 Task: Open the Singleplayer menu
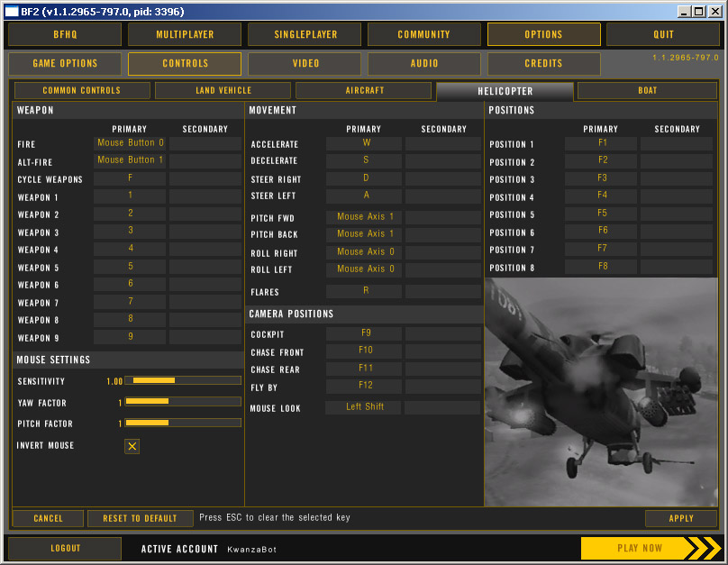coord(305,34)
